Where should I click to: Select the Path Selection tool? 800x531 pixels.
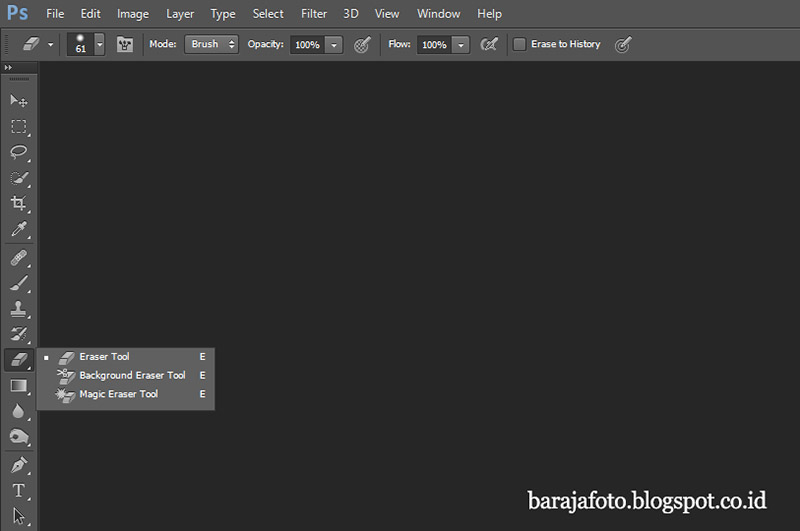19,516
